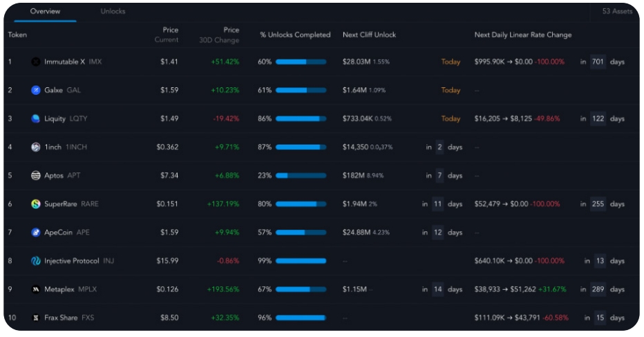Image resolution: width=644 pixels, height=337 pixels.
Task: Click the 122 days countdown badge
Action: pos(598,118)
